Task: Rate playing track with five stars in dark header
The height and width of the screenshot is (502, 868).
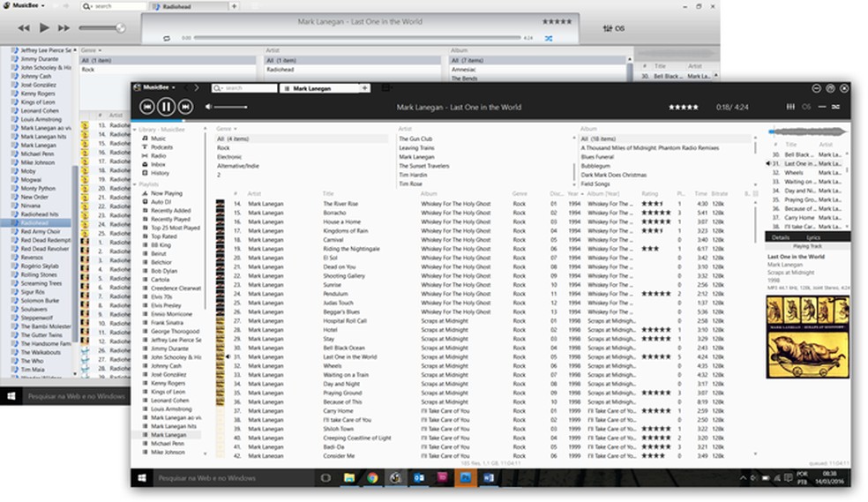Action: coord(684,107)
